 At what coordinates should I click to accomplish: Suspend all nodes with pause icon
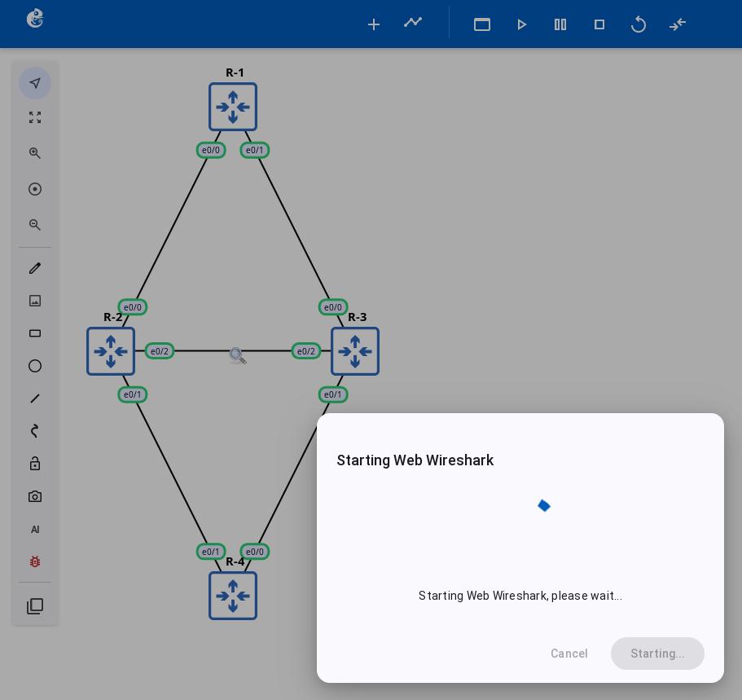[x=560, y=24]
